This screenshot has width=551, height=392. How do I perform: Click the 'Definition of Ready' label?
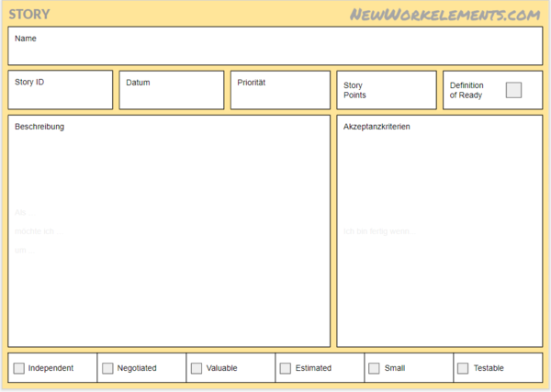(x=467, y=90)
